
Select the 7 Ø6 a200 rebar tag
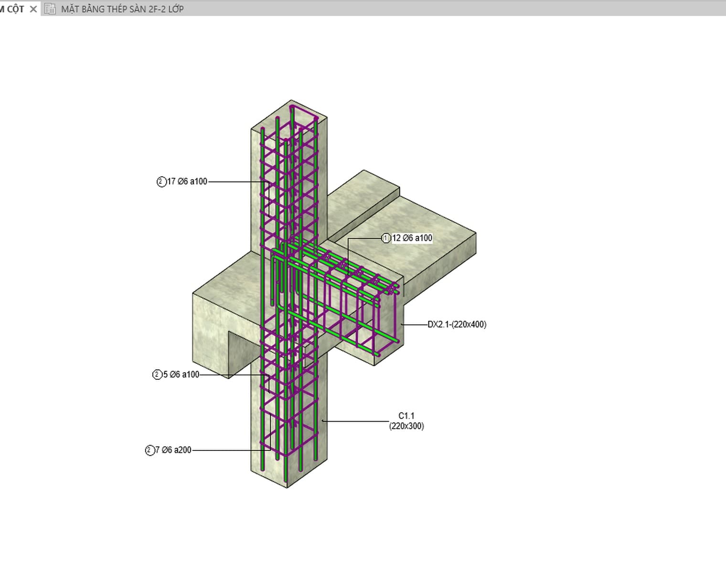click(x=169, y=450)
